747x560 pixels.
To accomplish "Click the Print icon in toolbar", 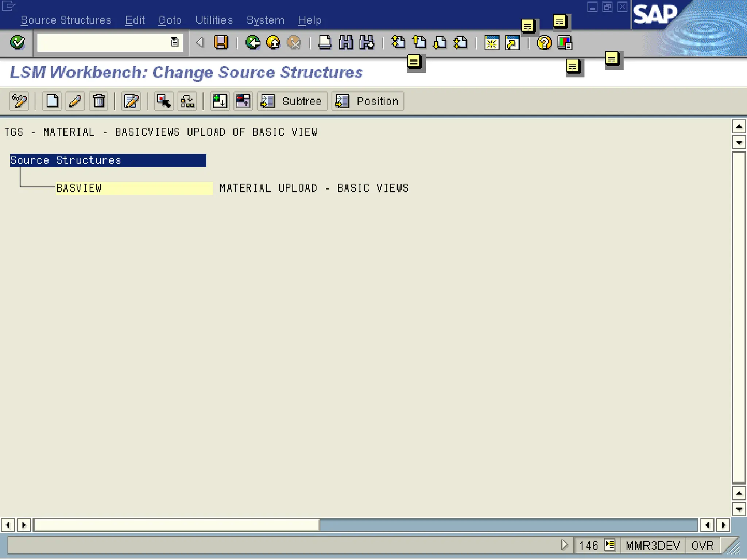I will [325, 43].
